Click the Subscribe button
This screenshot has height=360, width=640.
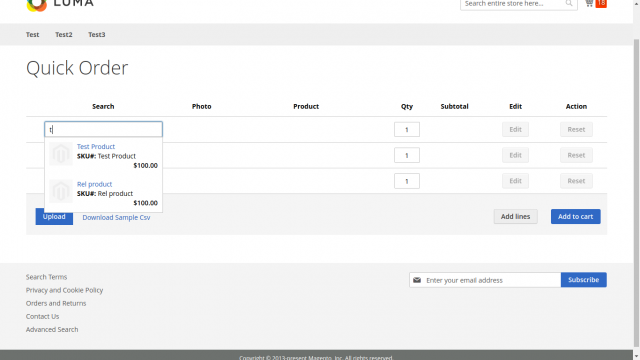pyautogui.click(x=584, y=280)
